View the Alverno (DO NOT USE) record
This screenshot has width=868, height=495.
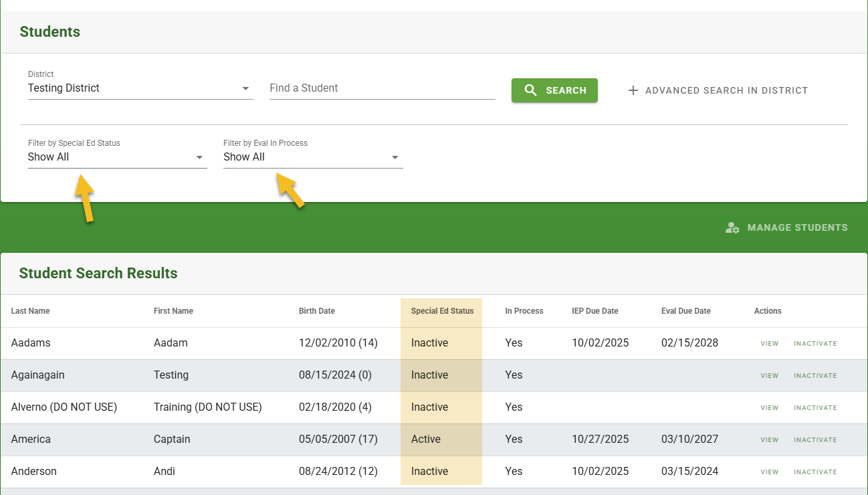point(769,408)
